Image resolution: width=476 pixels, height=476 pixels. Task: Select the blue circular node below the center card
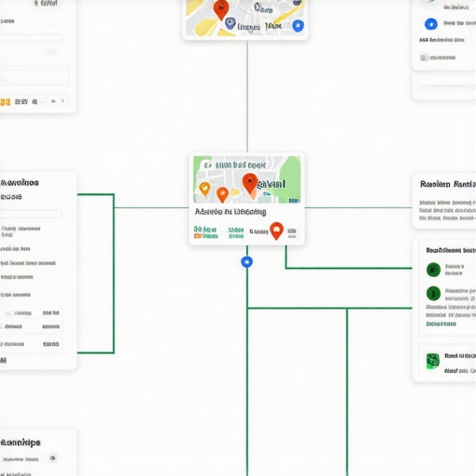tap(246, 262)
